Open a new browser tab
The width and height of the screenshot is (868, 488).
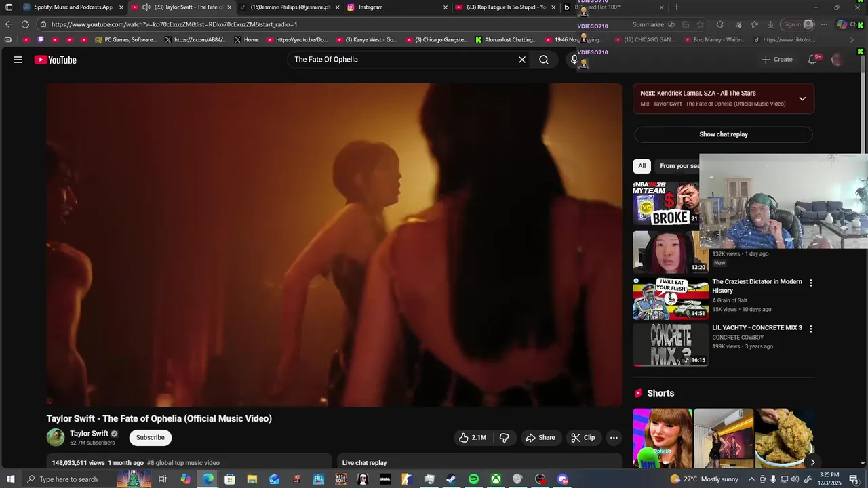(x=676, y=7)
